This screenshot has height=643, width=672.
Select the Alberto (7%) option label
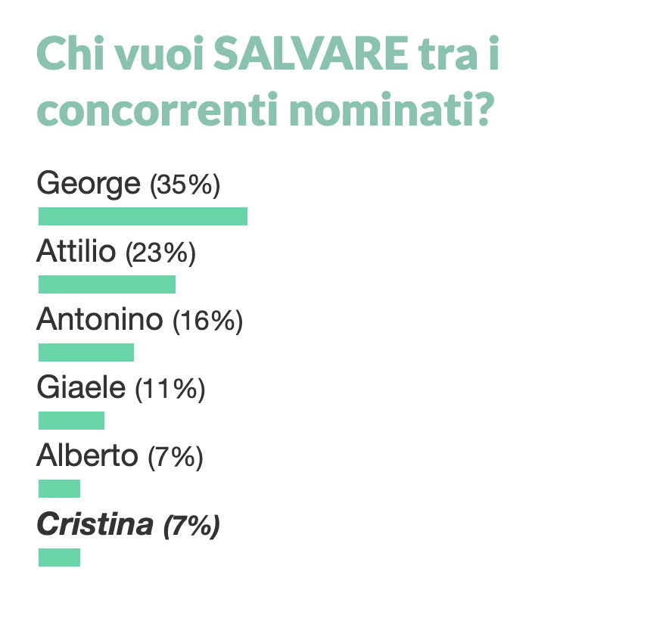[x=120, y=456]
